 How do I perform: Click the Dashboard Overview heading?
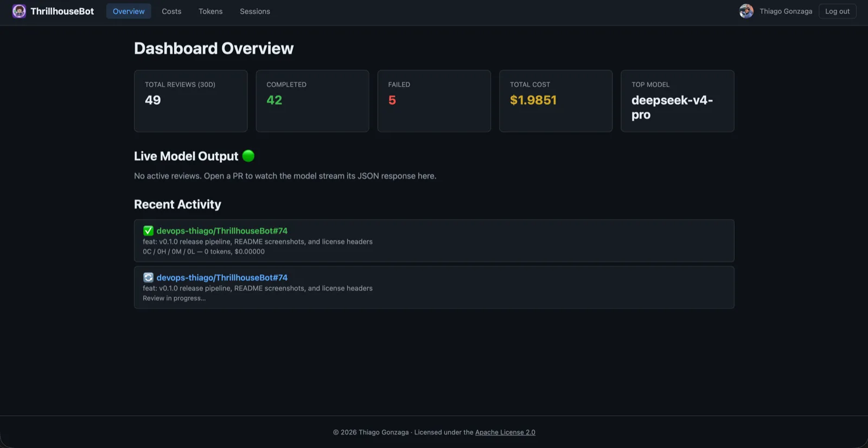214,48
